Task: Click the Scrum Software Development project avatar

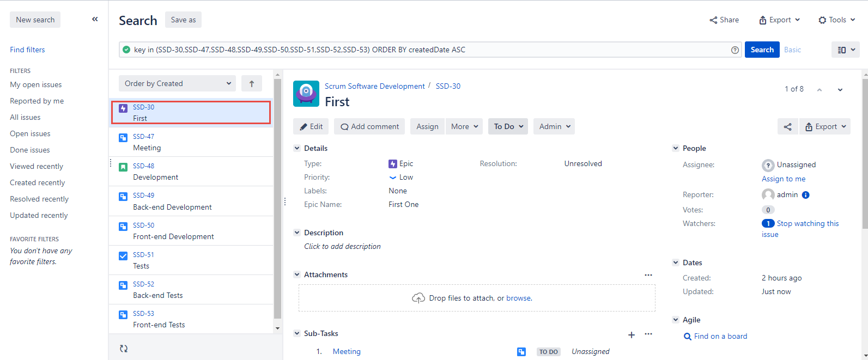Action: 306,93
